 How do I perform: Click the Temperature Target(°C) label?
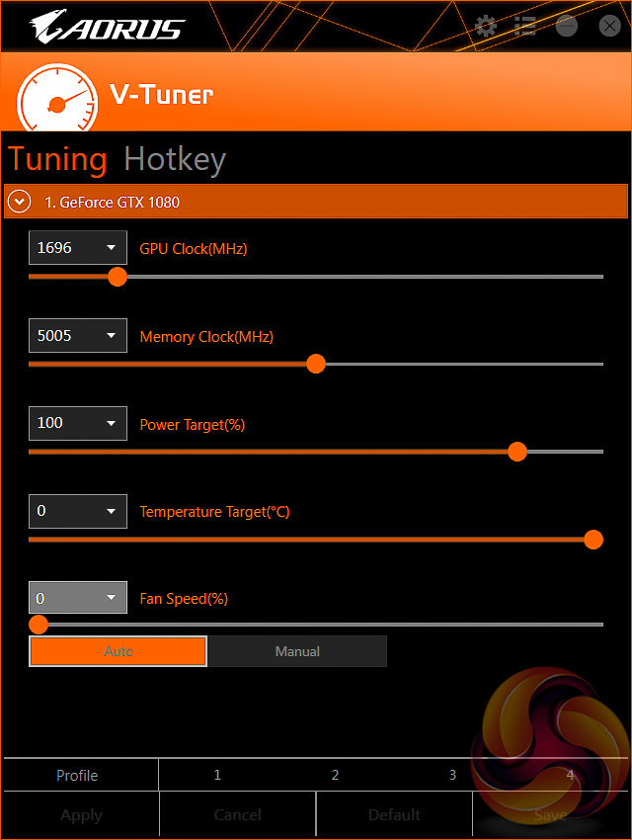click(214, 512)
